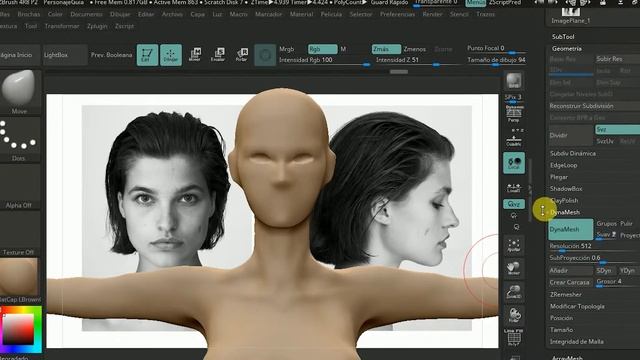Click the LineSym icon
Image resolution: width=640 pixels, height=360 pixels.
514,188
